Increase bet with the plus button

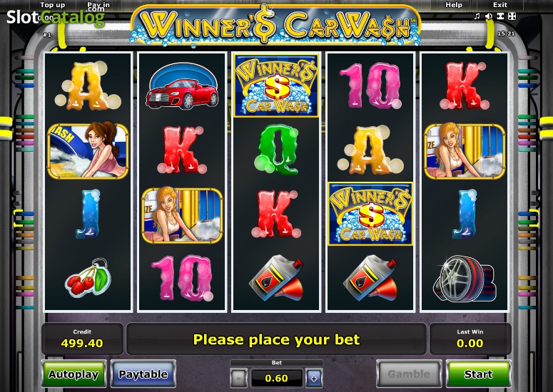click(x=313, y=378)
